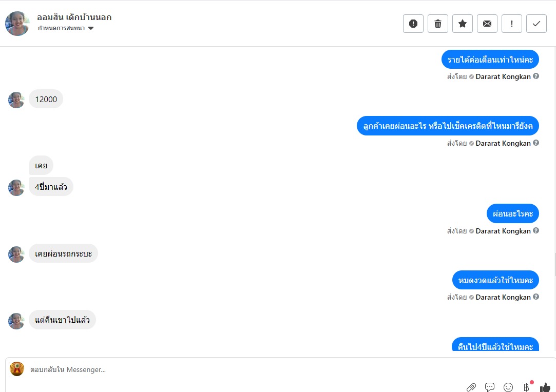Select the เคยผ่อนรถกระบะ message bubble
556x392 pixels.
(x=63, y=253)
